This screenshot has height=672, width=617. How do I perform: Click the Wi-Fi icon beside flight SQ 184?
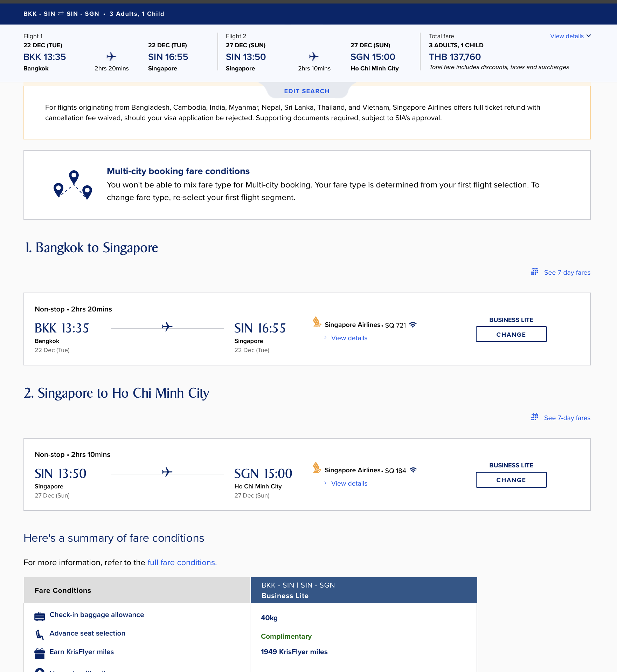[x=413, y=470]
